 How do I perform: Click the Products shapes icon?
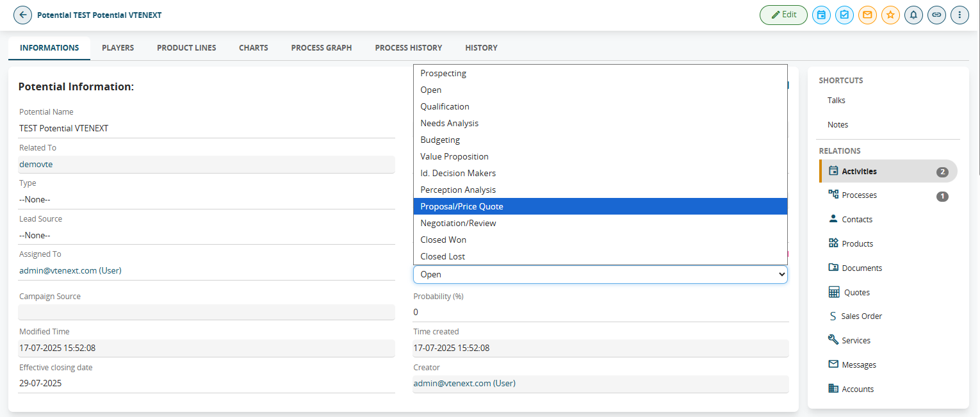coord(833,243)
